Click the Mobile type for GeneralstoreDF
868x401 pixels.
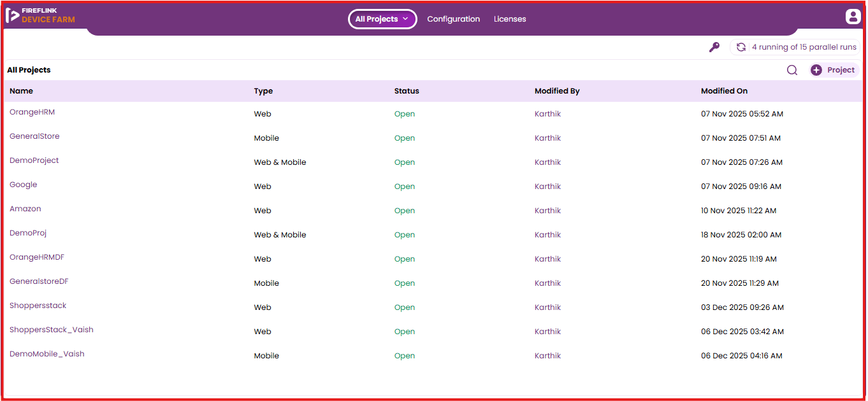click(x=266, y=283)
